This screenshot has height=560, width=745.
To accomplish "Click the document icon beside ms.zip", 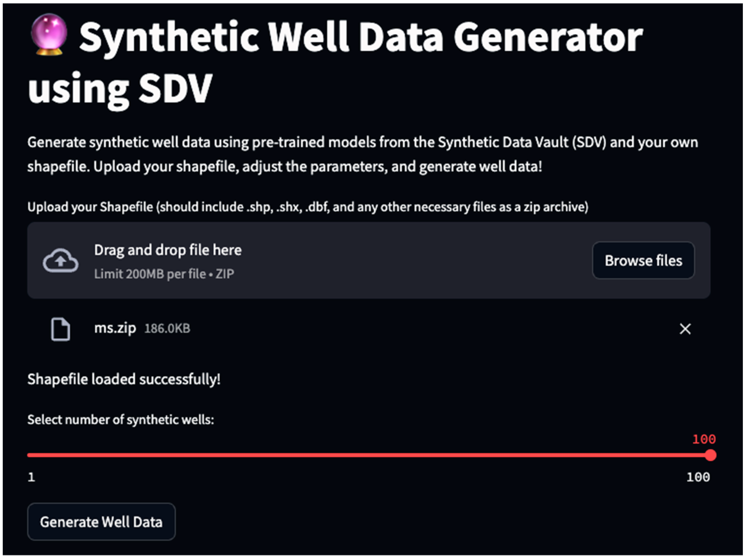I will (61, 329).
